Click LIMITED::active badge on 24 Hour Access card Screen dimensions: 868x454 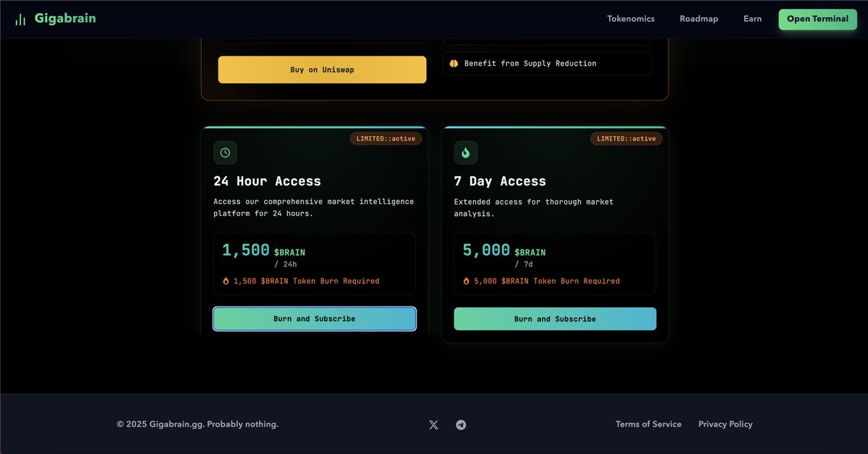[386, 138]
